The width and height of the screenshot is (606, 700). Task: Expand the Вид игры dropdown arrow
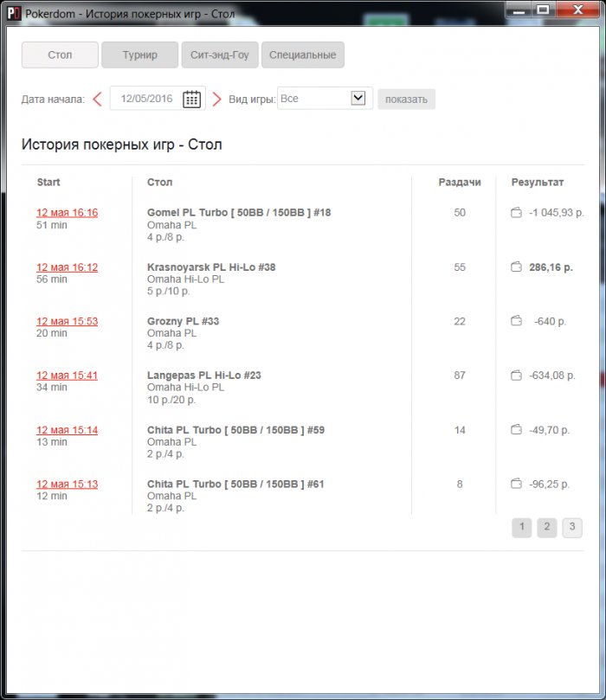[358, 98]
